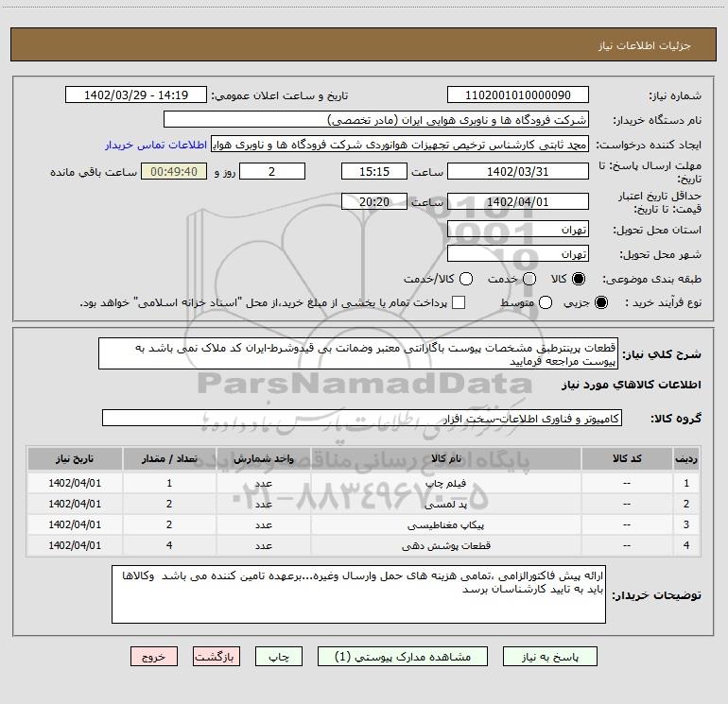
Task: Open buyer contact info link
Action: [156, 145]
